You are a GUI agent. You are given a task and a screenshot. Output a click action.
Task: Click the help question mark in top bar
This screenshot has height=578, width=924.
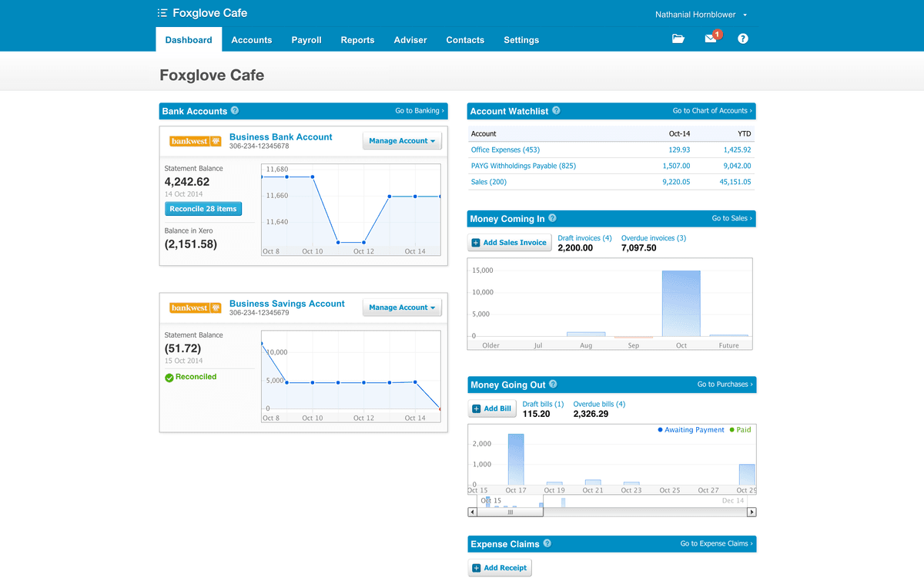click(743, 39)
